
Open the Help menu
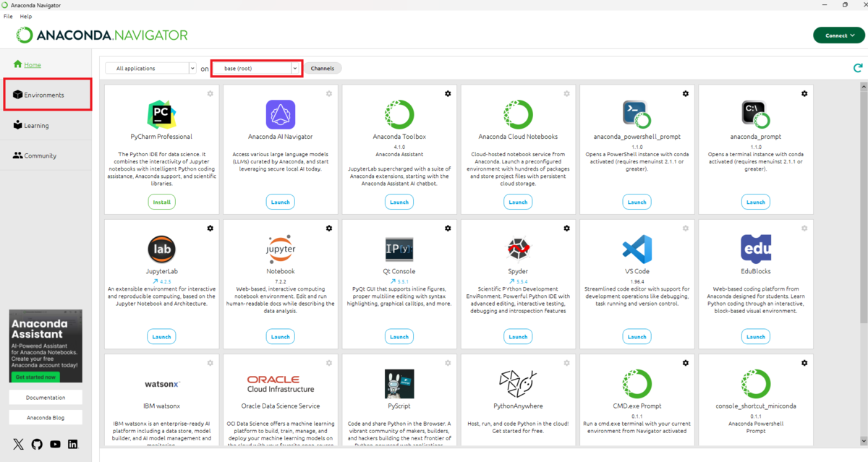pyautogui.click(x=26, y=16)
